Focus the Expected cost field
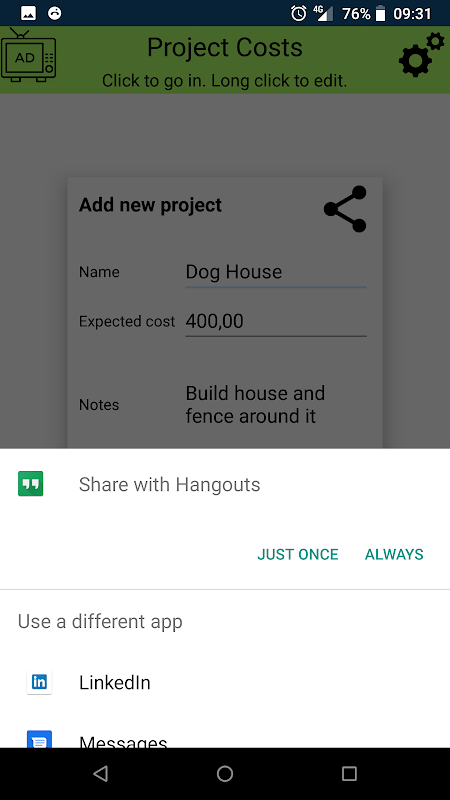450x800 pixels. 276,322
